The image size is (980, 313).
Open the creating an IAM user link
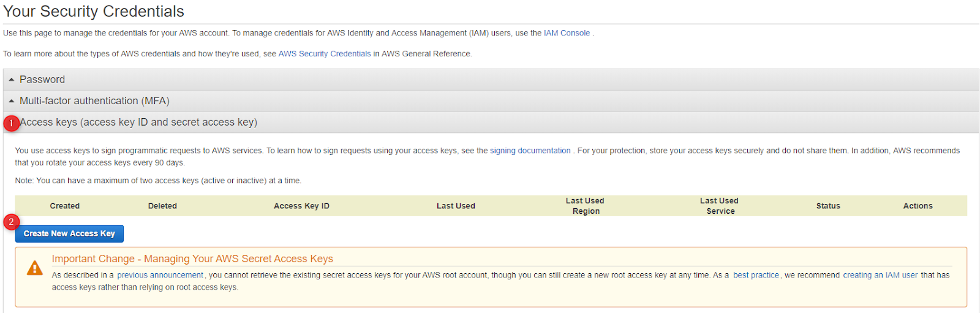[880, 275]
